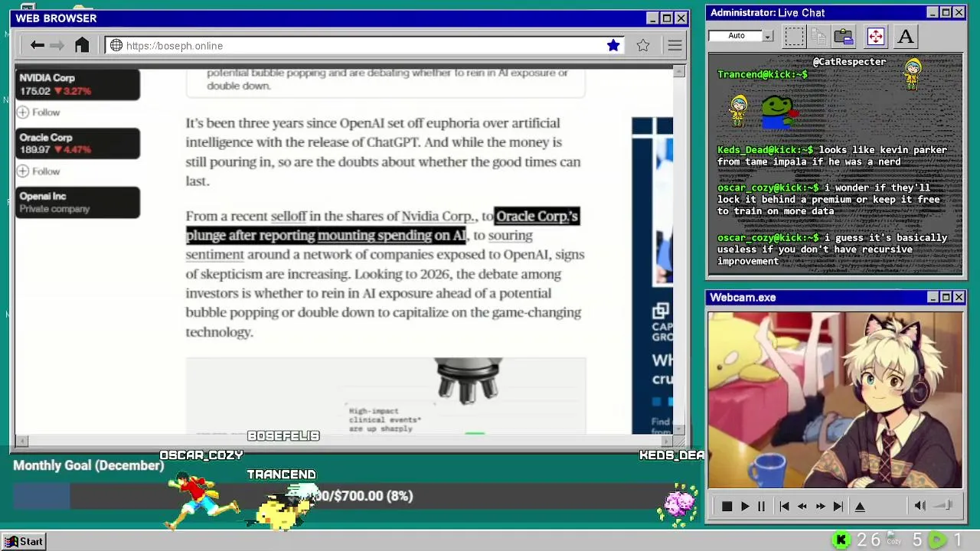Click the browser vertical scrollbar up arrow

[x=679, y=71]
